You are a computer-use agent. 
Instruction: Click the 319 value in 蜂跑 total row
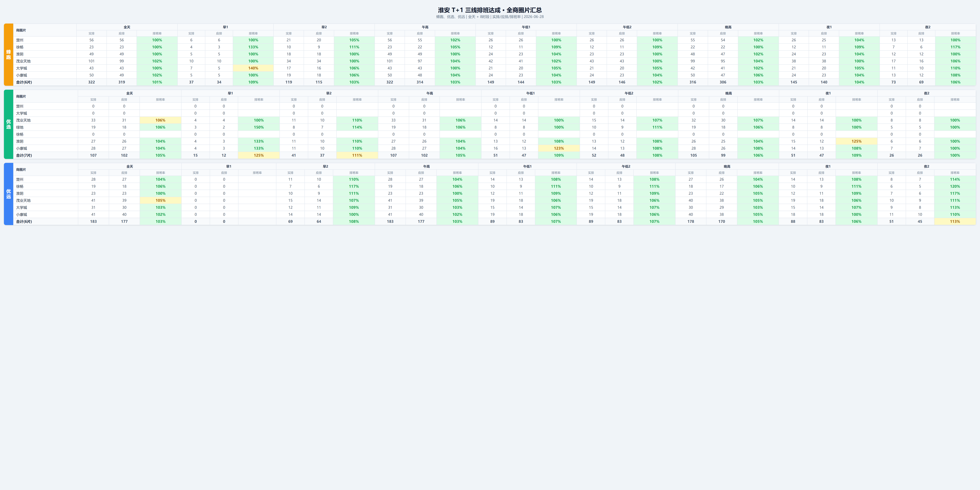pos(122,82)
